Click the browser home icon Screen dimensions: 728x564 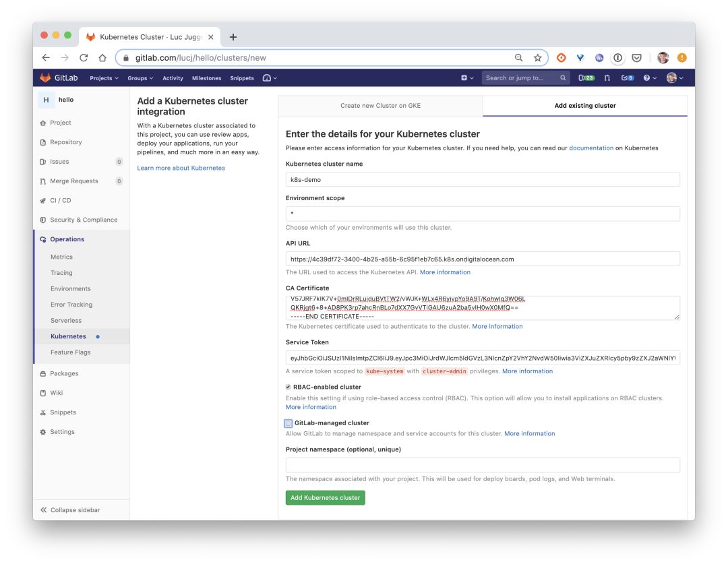(x=102, y=58)
